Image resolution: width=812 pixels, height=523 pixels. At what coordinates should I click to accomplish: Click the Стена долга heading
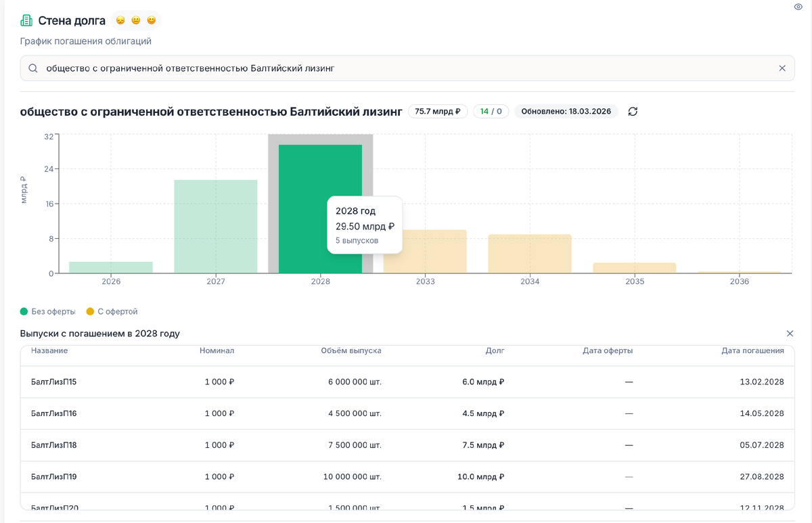coord(72,21)
